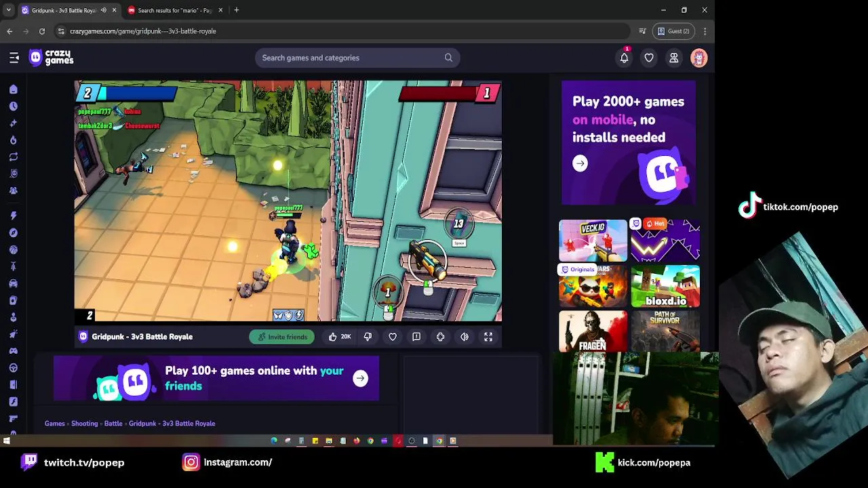
Task: Open favorites heart in the header
Action: [649, 58]
